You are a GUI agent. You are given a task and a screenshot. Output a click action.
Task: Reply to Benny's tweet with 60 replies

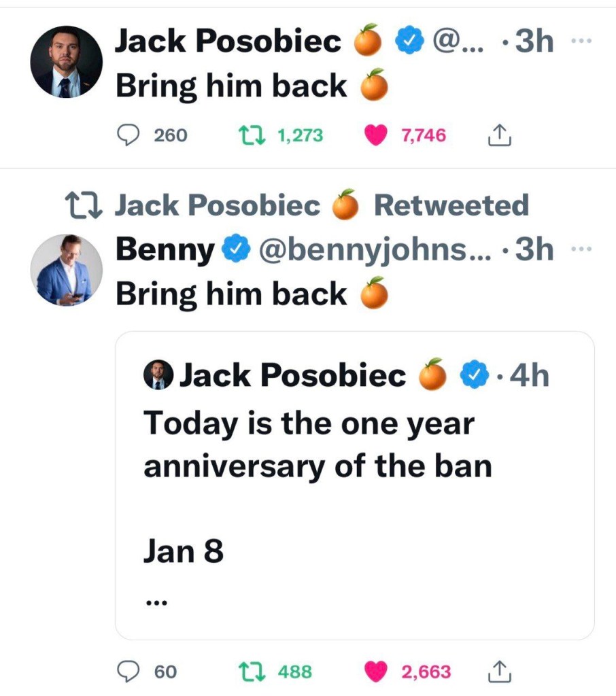tap(128, 671)
